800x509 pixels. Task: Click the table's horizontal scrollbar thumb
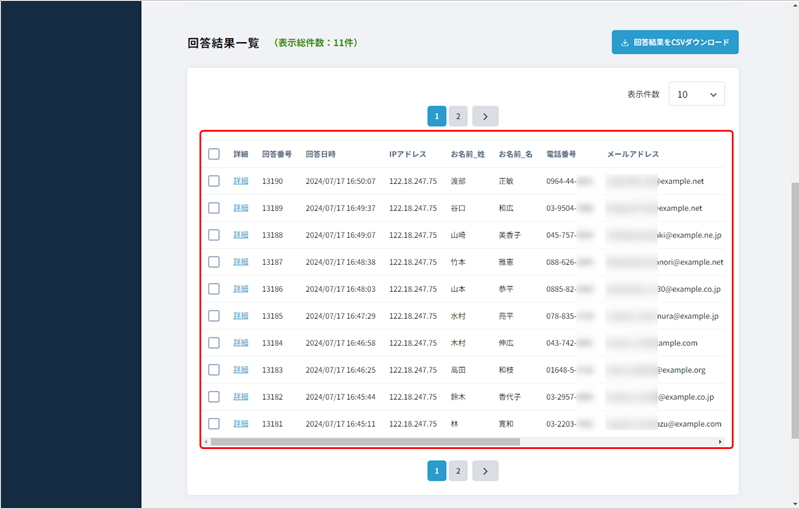tap(365, 441)
